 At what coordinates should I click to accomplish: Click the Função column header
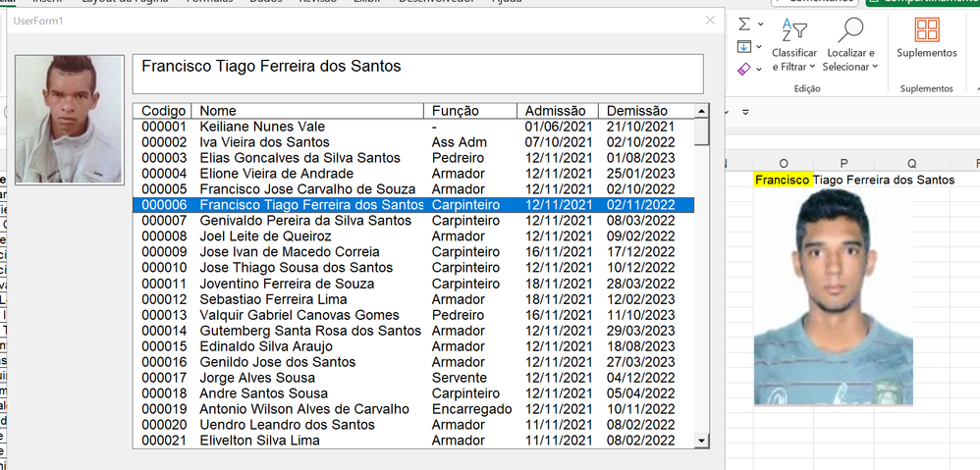470,111
